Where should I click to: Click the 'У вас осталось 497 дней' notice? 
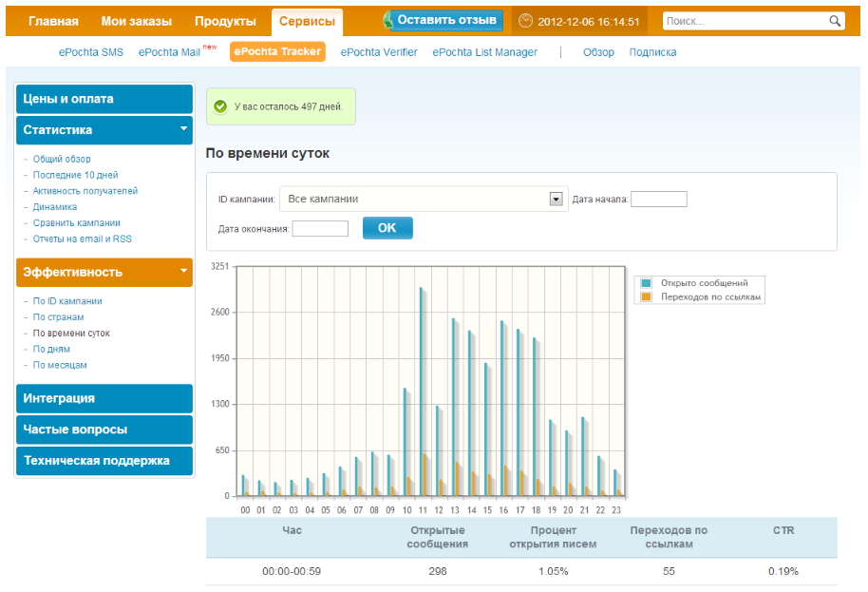(281, 106)
